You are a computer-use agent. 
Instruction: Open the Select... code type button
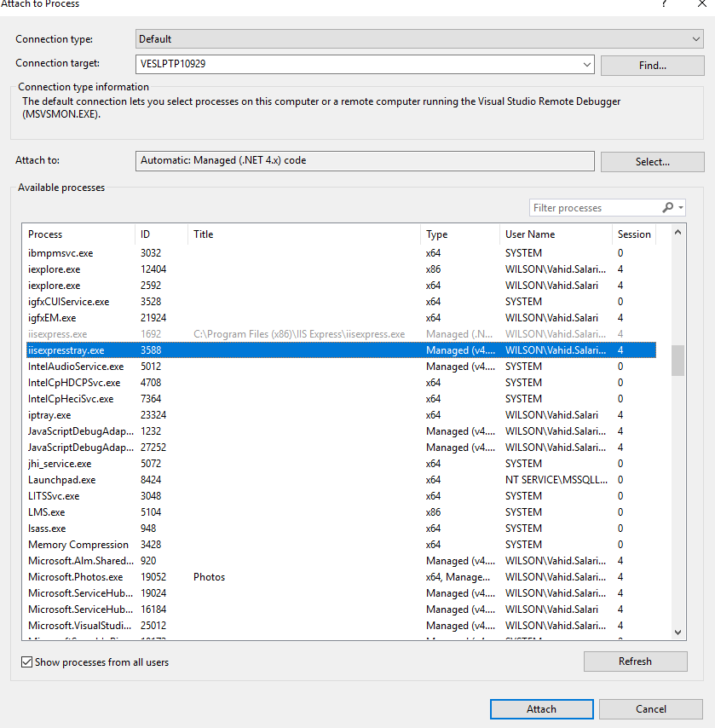click(x=652, y=161)
